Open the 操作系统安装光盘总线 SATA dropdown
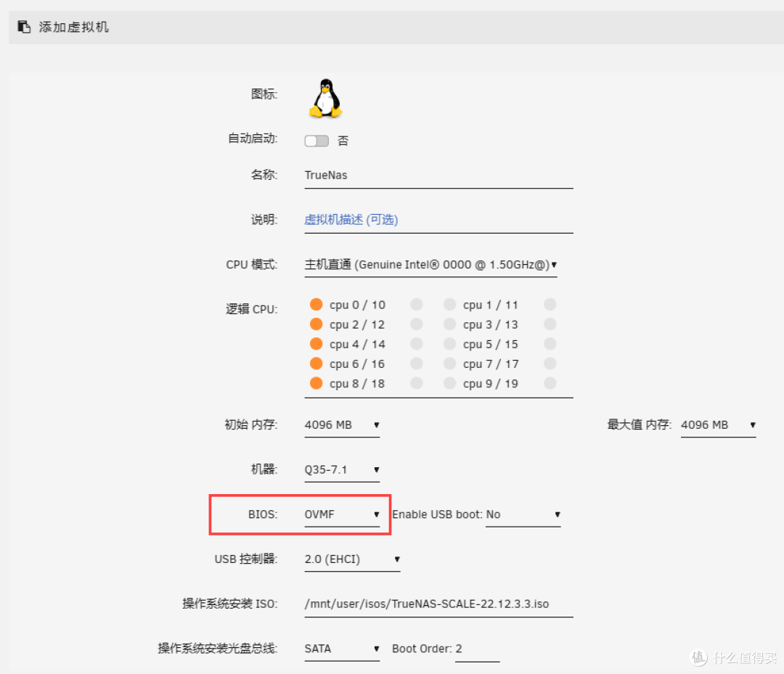The width and height of the screenshot is (784, 674). coord(342,649)
